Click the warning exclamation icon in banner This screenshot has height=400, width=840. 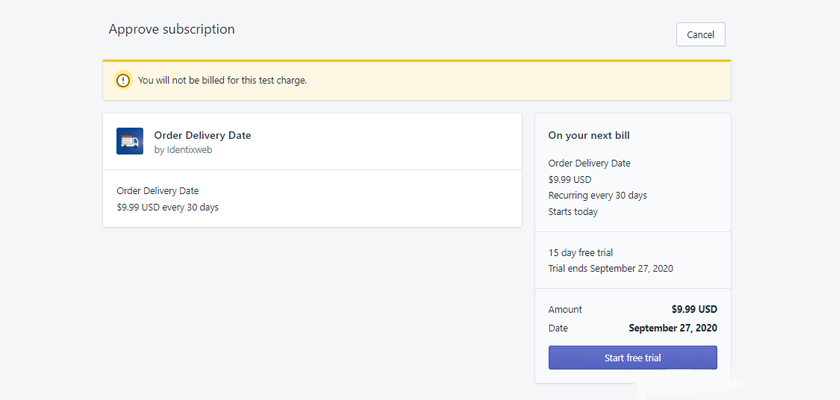tap(123, 81)
